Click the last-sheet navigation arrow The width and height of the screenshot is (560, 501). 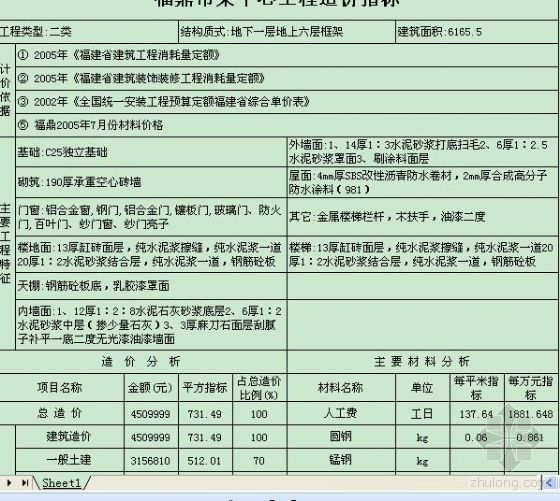tap(25, 483)
